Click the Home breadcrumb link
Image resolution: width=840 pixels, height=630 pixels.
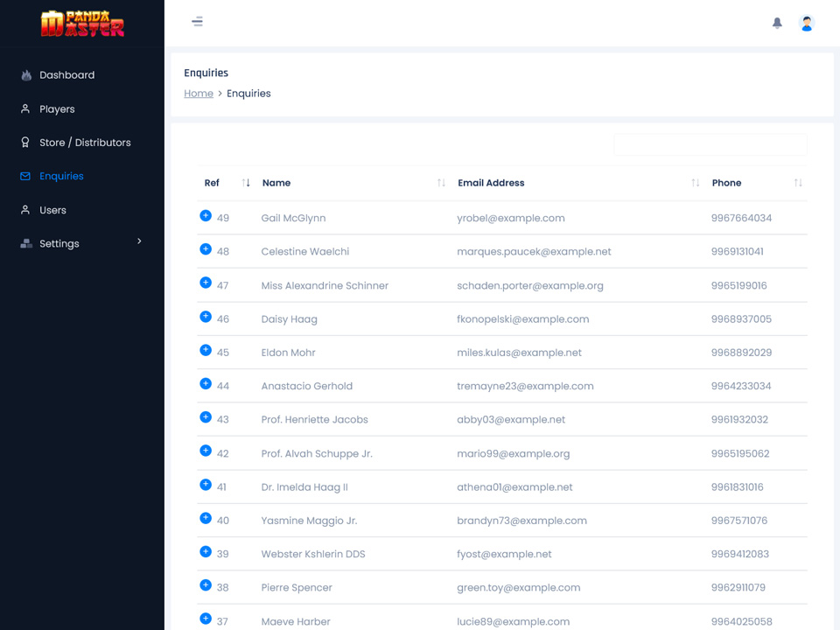click(199, 94)
